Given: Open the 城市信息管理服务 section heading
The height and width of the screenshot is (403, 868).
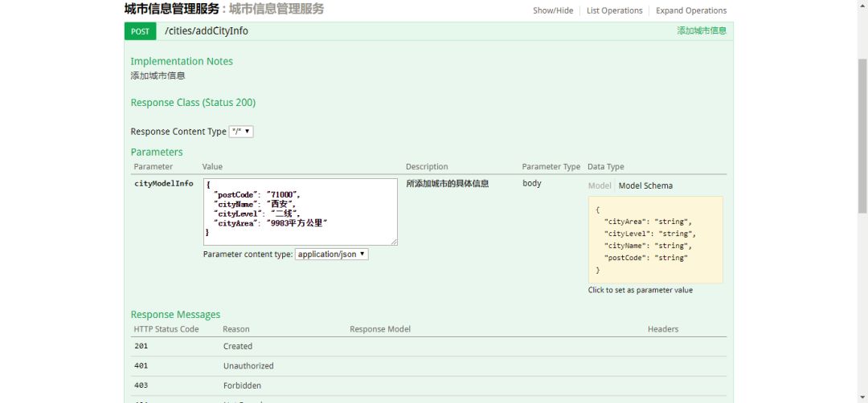Looking at the screenshot, I should point(172,9).
